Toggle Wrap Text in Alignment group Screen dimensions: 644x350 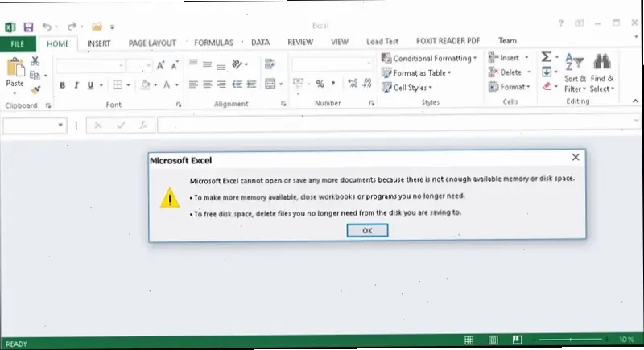270,64
